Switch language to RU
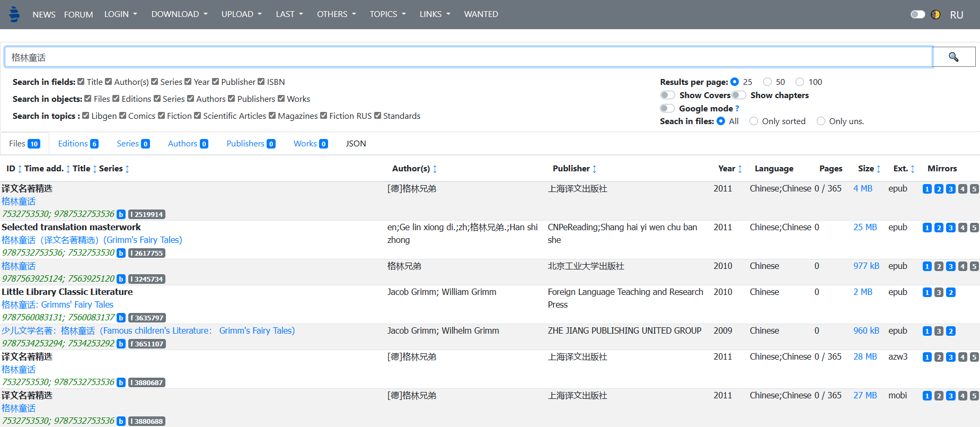The image size is (980, 427). coord(957,15)
